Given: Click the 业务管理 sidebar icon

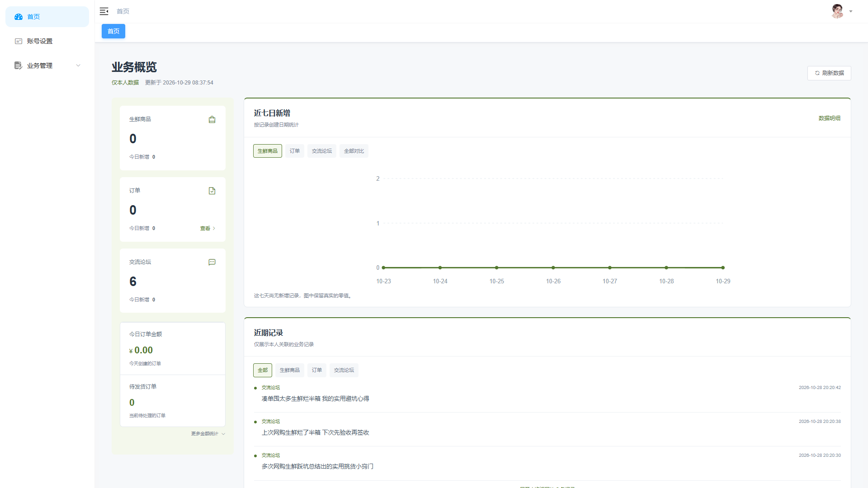Looking at the screenshot, I should pyautogui.click(x=19, y=66).
